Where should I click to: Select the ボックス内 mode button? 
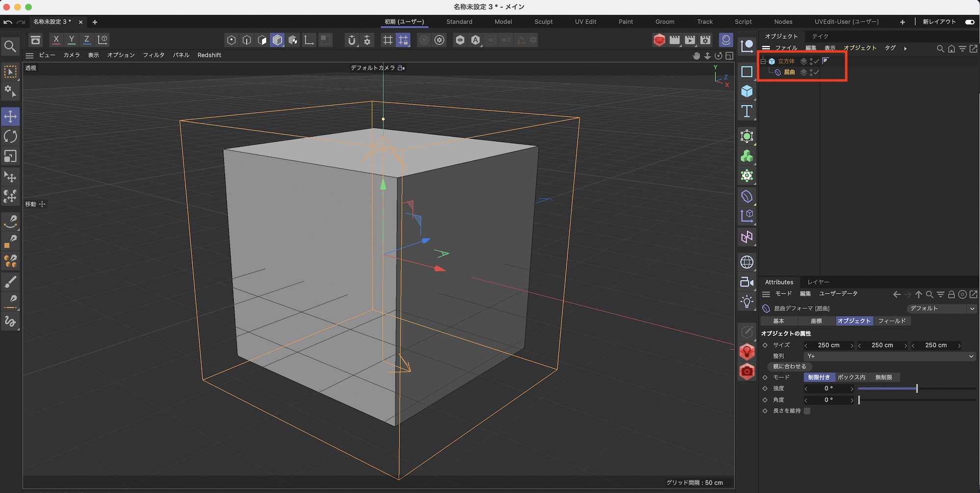(x=851, y=377)
